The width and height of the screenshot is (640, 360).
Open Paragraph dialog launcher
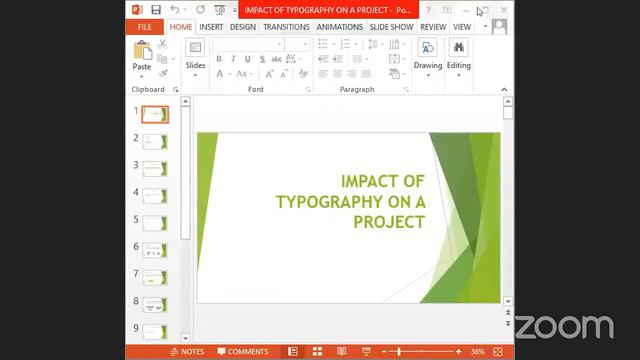click(406, 90)
